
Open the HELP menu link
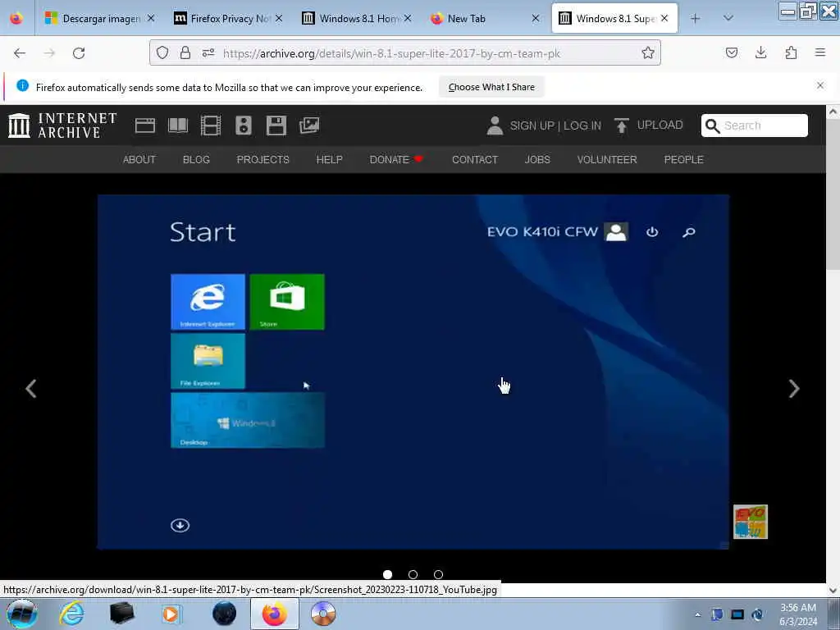coord(330,160)
